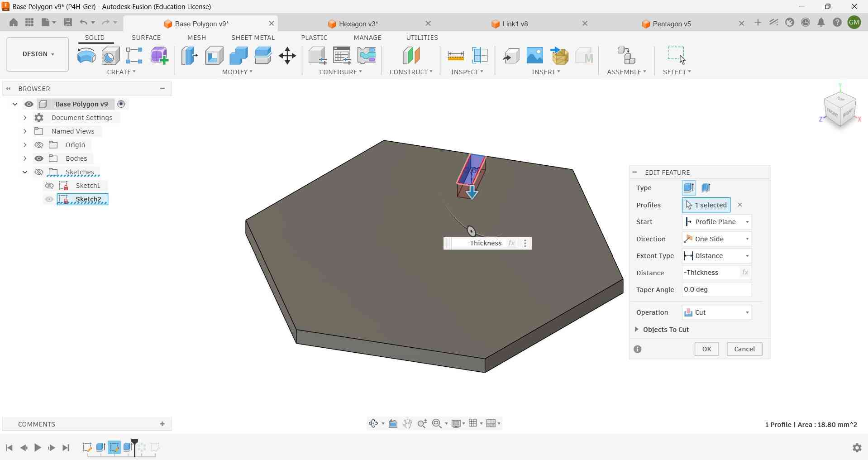The height and width of the screenshot is (460, 868).
Task: Click the timeline play button
Action: (38, 447)
